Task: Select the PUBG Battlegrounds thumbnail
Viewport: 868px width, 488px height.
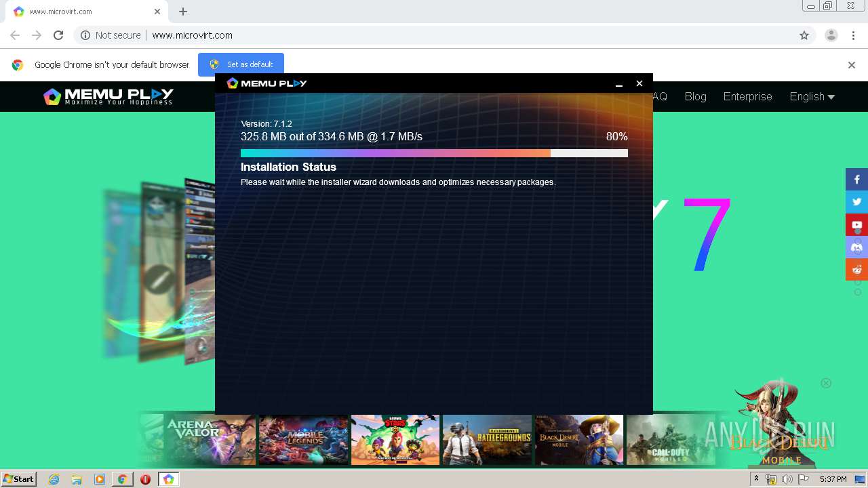Action: (x=487, y=440)
